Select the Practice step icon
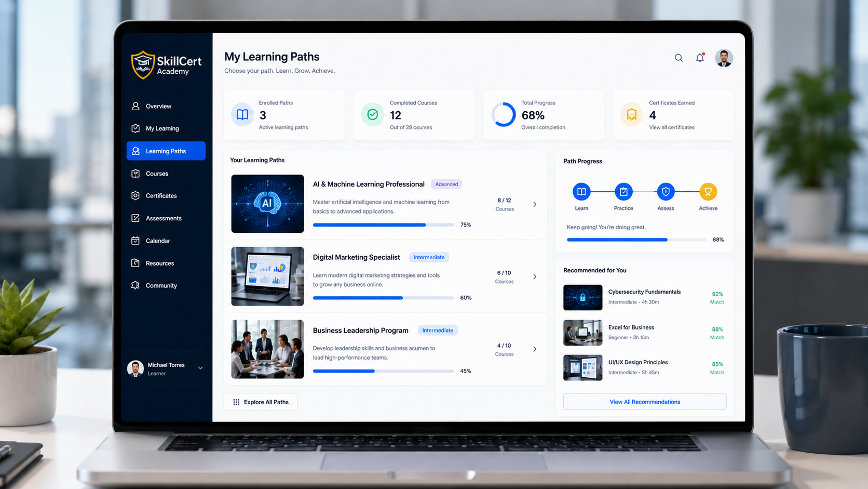 [x=623, y=192]
